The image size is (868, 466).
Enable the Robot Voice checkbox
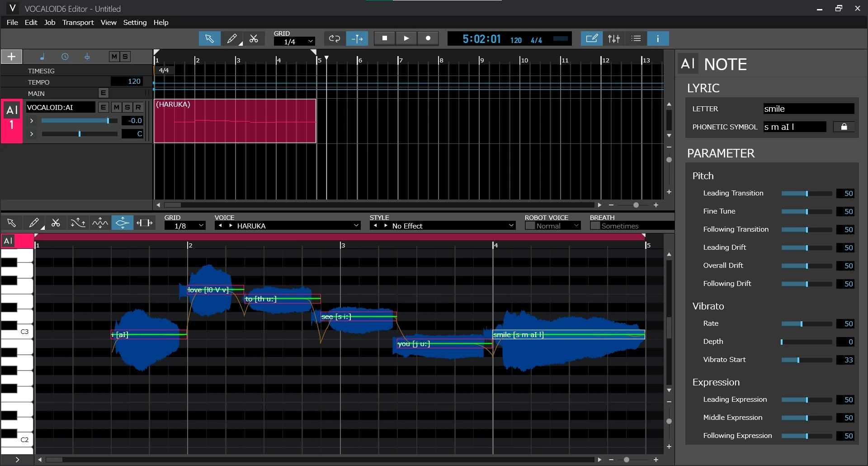pyautogui.click(x=530, y=226)
